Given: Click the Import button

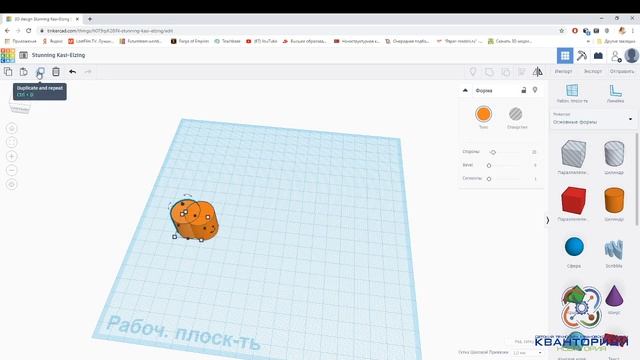Looking at the screenshot, I should click(x=563, y=71).
